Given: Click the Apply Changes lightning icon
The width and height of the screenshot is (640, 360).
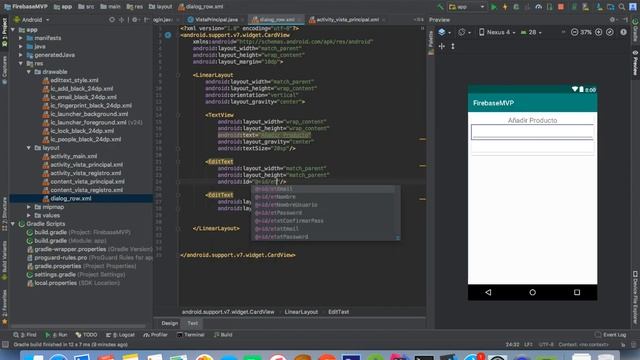Looking at the screenshot, I should coord(505,7).
